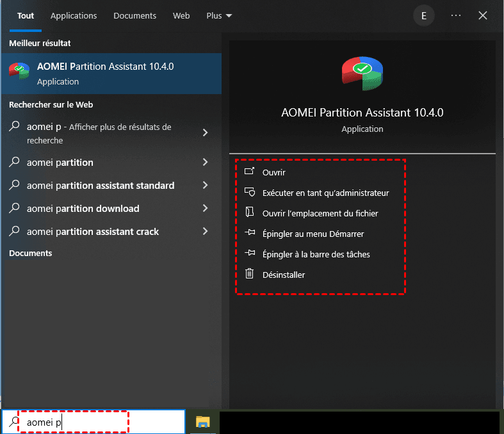
Task: Open the E user account avatar
Action: click(424, 15)
